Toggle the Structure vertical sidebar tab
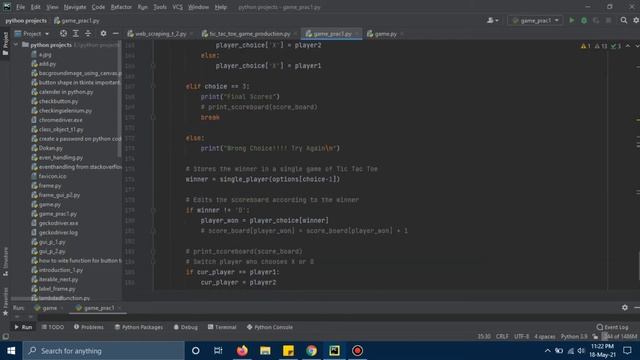Screen dimensions: 640x360 coord(5,261)
